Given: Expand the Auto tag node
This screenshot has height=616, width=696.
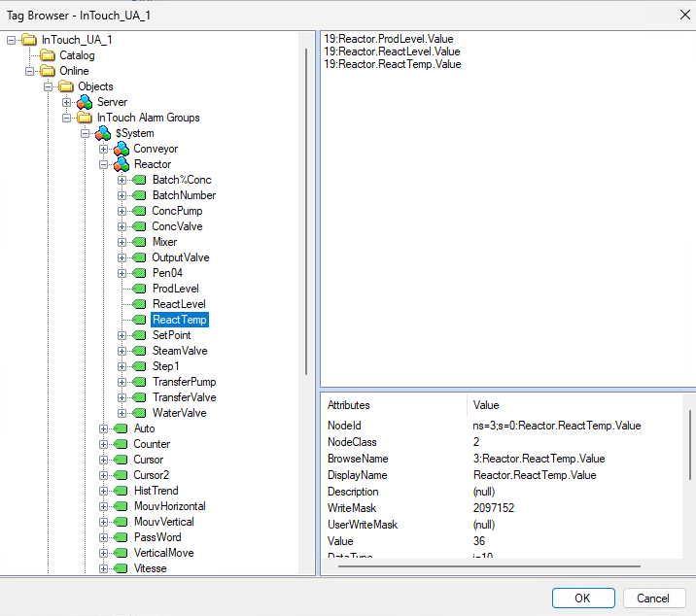Looking at the screenshot, I should pos(103,428).
